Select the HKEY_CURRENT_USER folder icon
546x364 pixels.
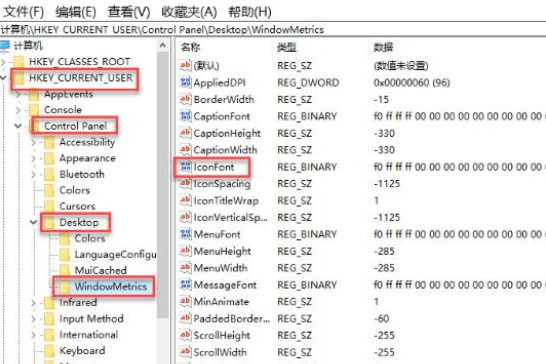click(18, 78)
